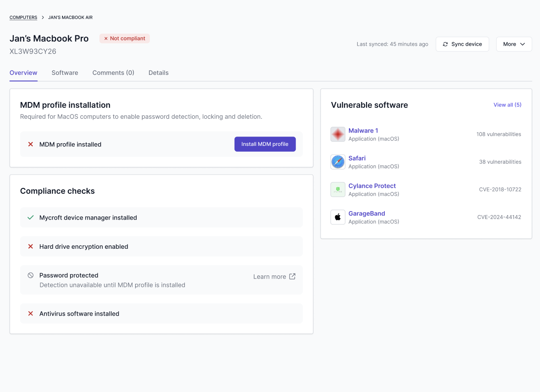Go back to Computers breadcrumb

coord(23,17)
